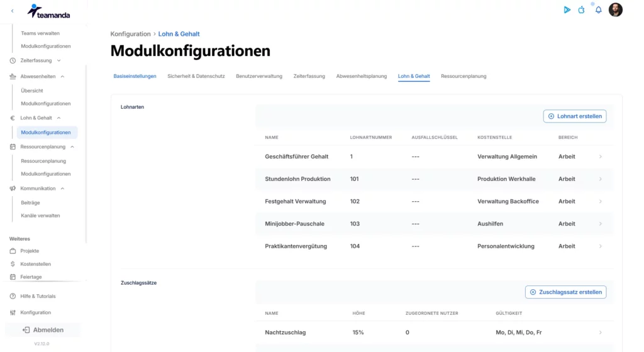Open Feiertage in sidebar
This screenshot has width=644, height=352.
[x=31, y=277]
